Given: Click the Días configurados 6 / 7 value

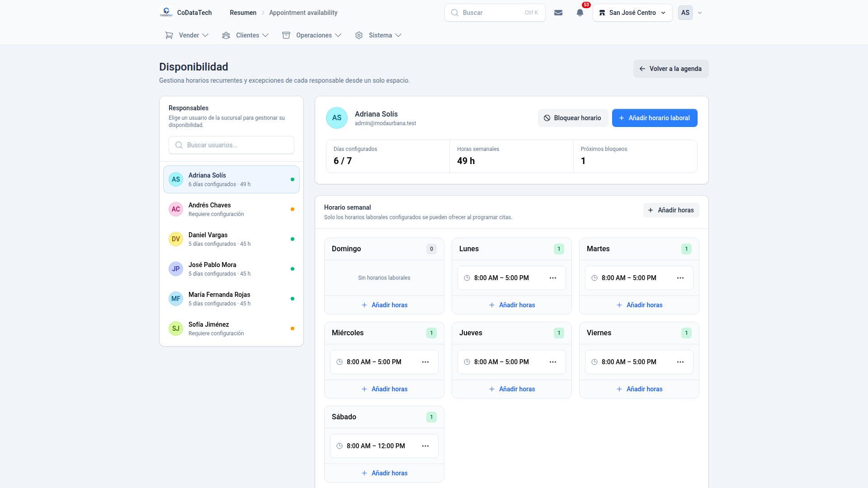Looking at the screenshot, I should point(343,161).
